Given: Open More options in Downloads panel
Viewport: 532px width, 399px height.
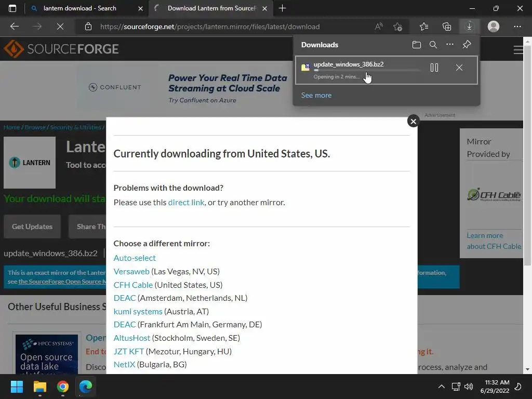Looking at the screenshot, I should [450, 45].
